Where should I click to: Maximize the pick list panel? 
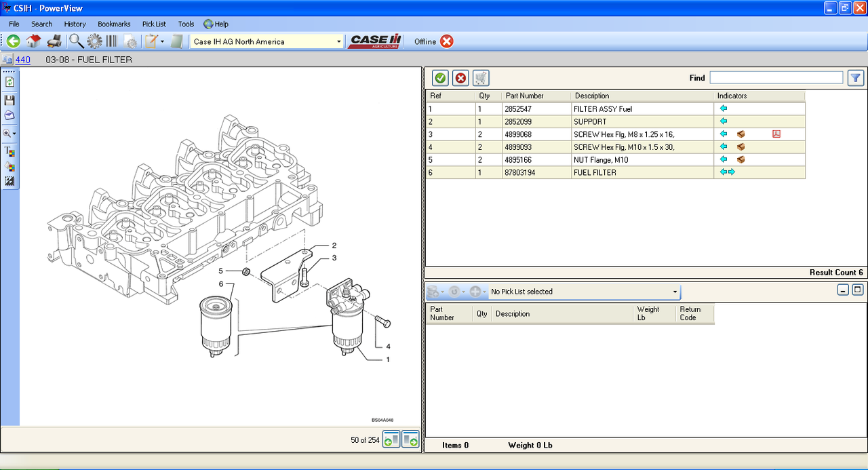click(858, 290)
